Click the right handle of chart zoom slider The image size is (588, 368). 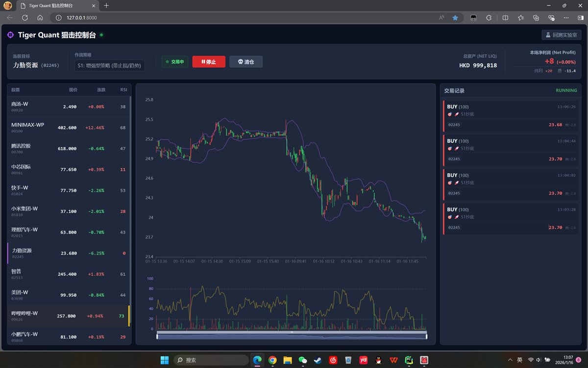(426, 336)
